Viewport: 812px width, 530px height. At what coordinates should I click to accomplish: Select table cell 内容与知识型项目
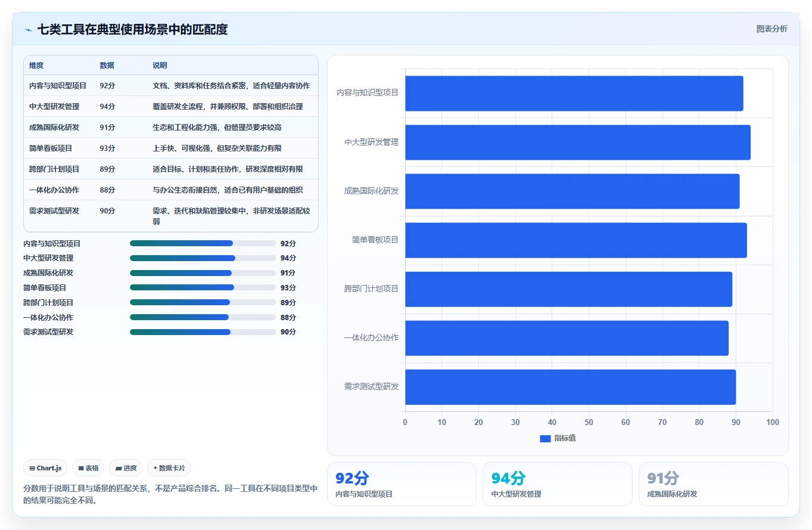pyautogui.click(x=58, y=86)
